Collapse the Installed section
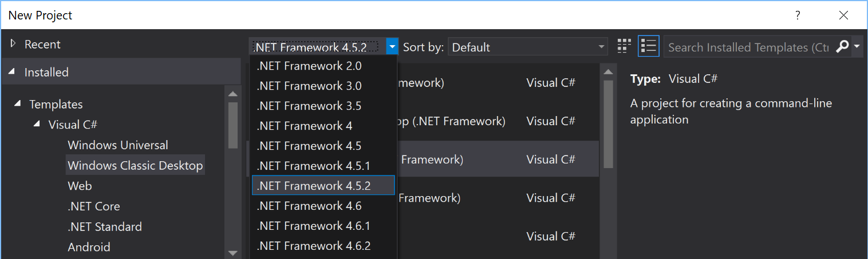 13,72
